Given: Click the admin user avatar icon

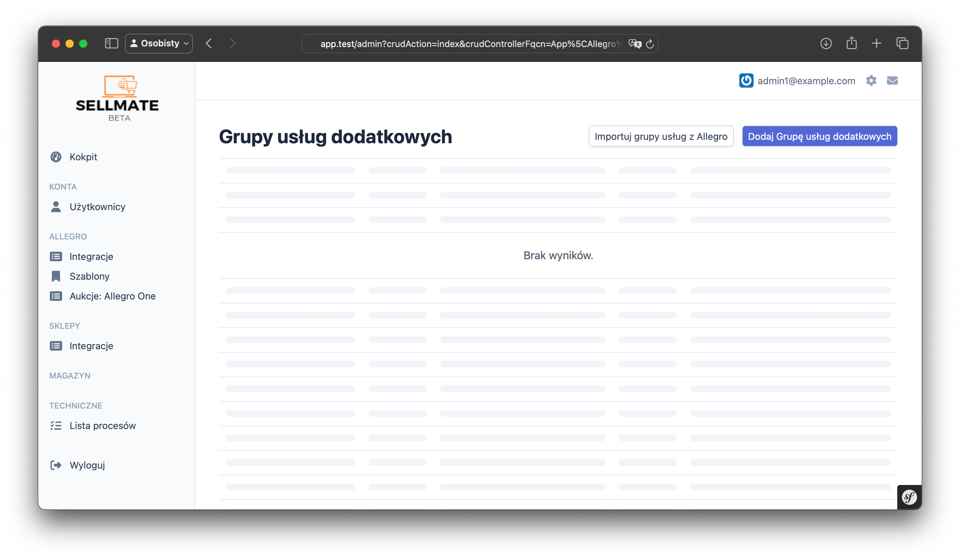Looking at the screenshot, I should point(746,81).
